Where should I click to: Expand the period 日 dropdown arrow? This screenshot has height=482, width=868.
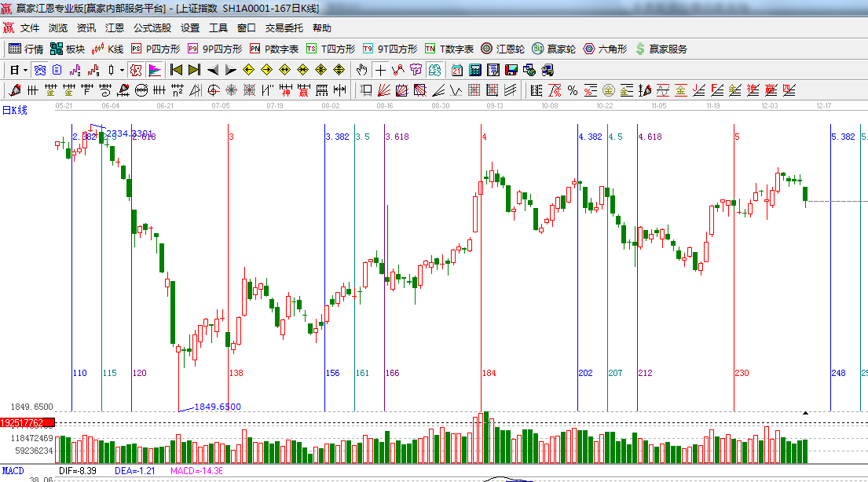(x=25, y=70)
